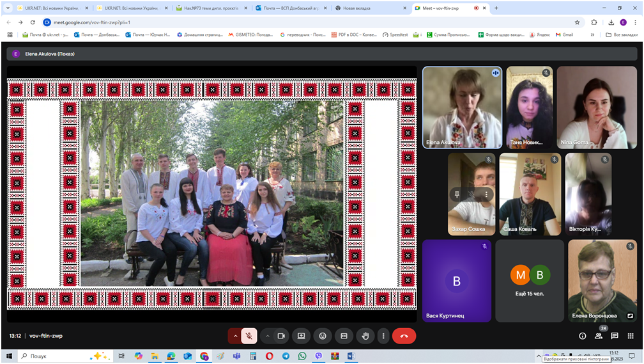Select Elena Akulova's video tile
The image size is (644, 364).
[x=462, y=107]
